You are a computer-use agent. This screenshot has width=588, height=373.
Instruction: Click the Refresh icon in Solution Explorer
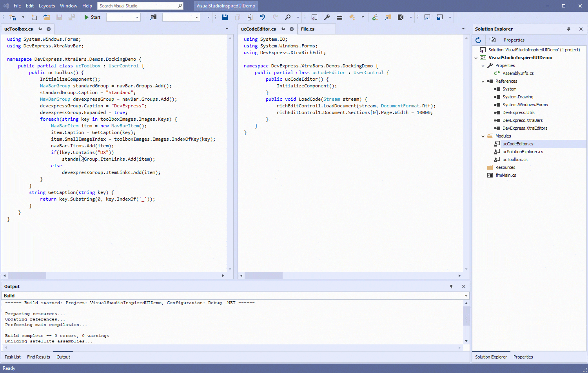478,40
